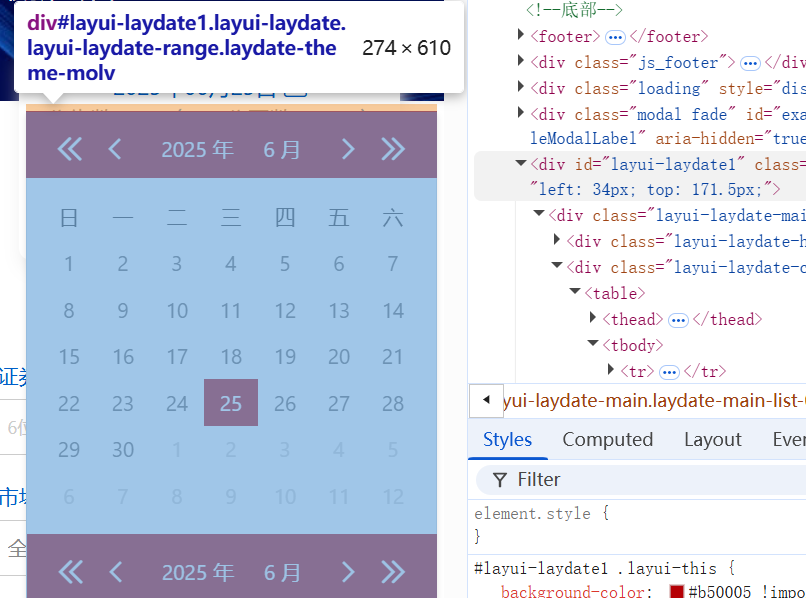Collapse the layui-laydate-content div node
The image size is (806, 598).
tap(557, 265)
